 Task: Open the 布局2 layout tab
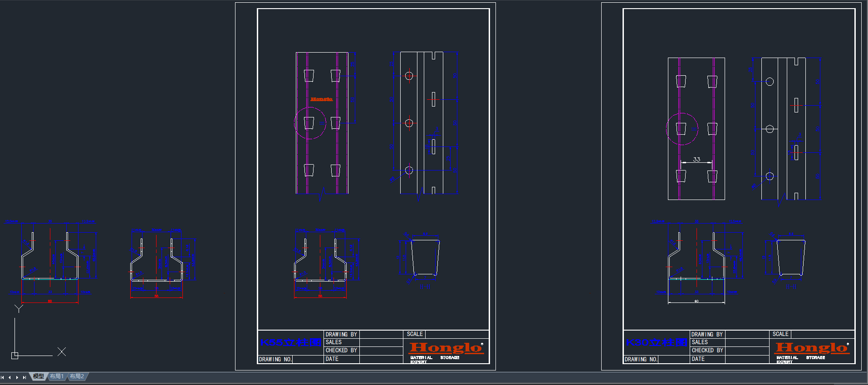pos(77,376)
